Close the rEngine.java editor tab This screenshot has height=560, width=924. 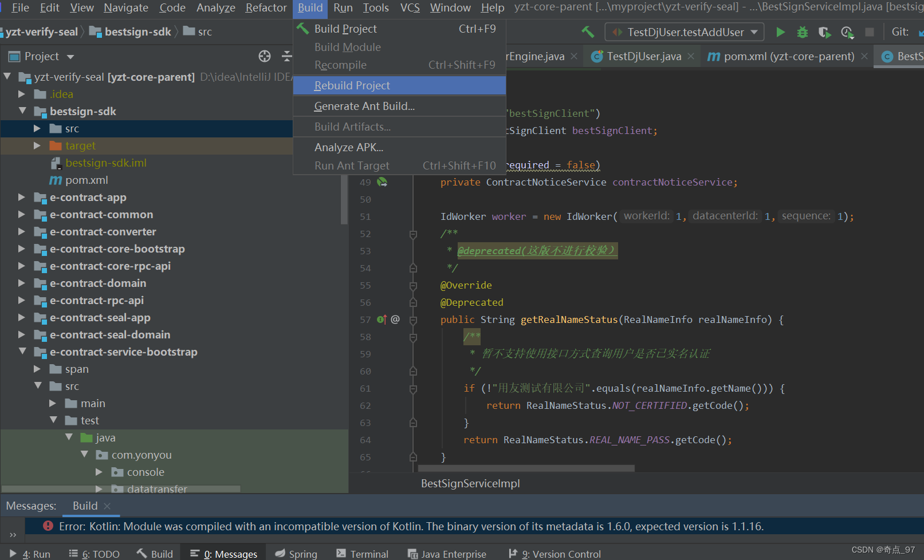574,56
